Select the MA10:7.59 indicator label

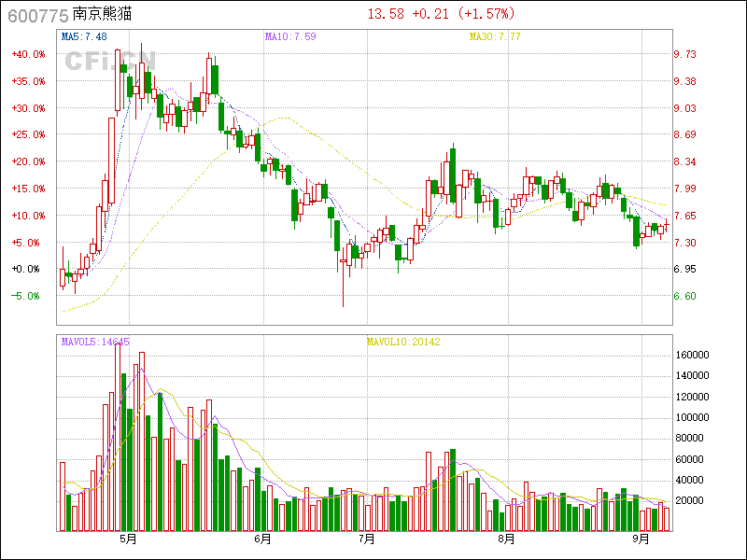(290, 36)
